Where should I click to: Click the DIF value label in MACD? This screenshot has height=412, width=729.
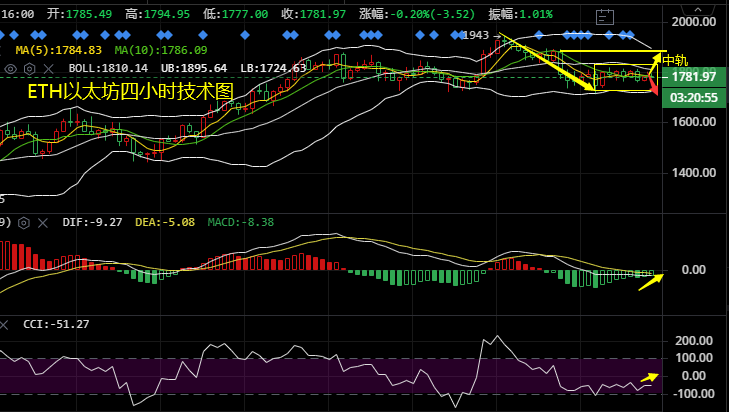point(90,222)
